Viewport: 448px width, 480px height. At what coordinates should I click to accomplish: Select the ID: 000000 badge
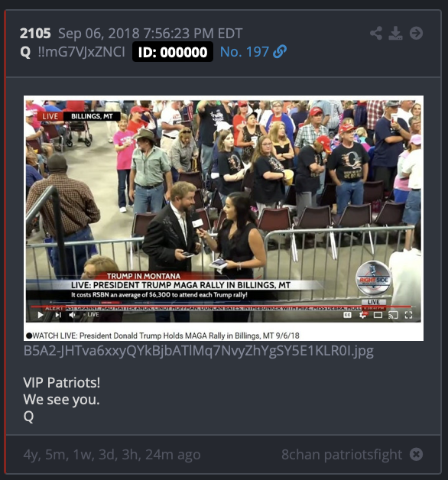click(x=173, y=52)
